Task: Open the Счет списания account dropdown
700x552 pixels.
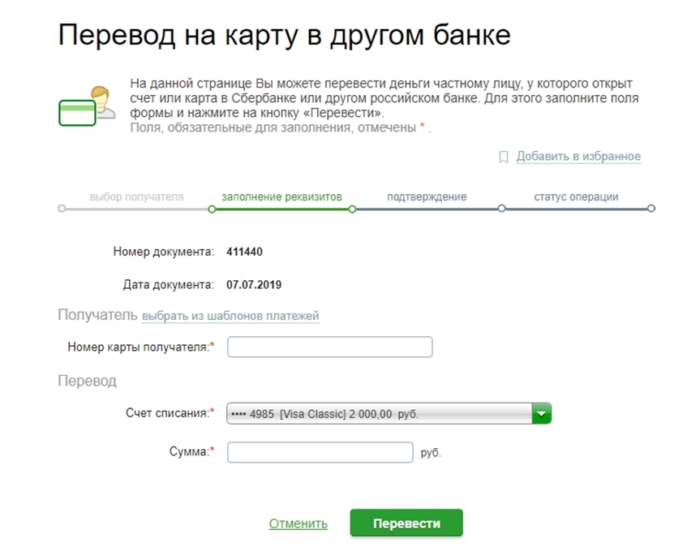Action: 380,413
